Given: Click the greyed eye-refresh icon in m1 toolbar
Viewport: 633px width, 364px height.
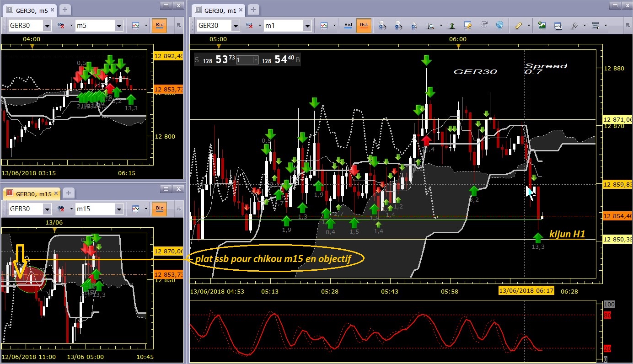Looking at the screenshot, I should (x=484, y=26).
